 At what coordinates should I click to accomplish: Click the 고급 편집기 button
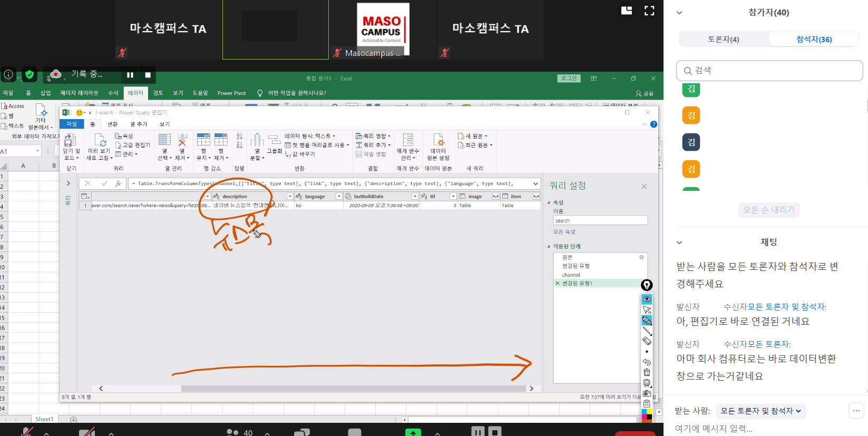133,145
